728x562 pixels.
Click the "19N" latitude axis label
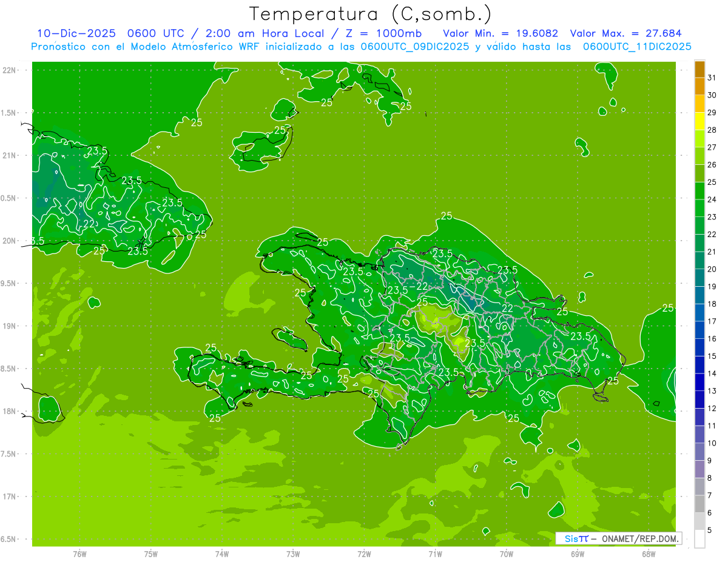coord(9,326)
